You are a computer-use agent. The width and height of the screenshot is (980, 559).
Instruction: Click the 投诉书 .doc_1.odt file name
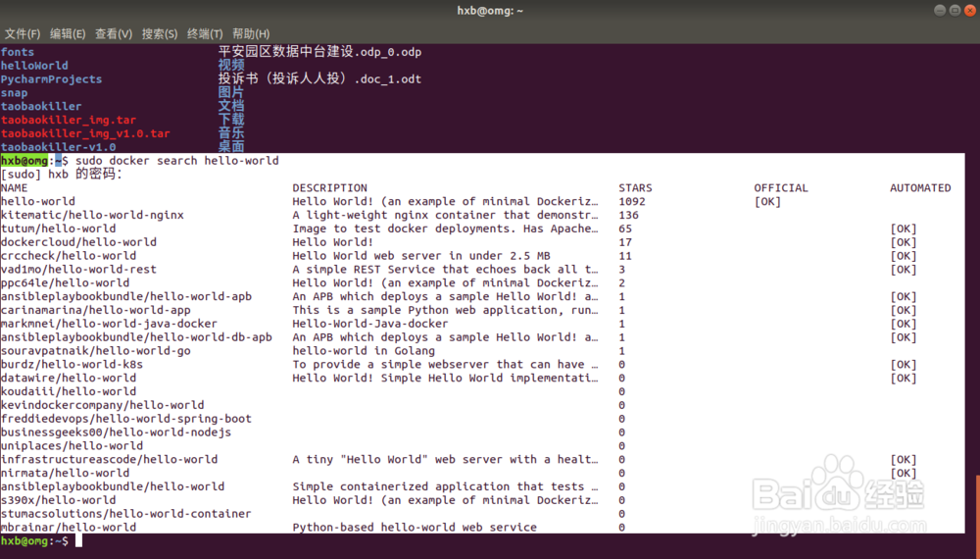pos(319,78)
